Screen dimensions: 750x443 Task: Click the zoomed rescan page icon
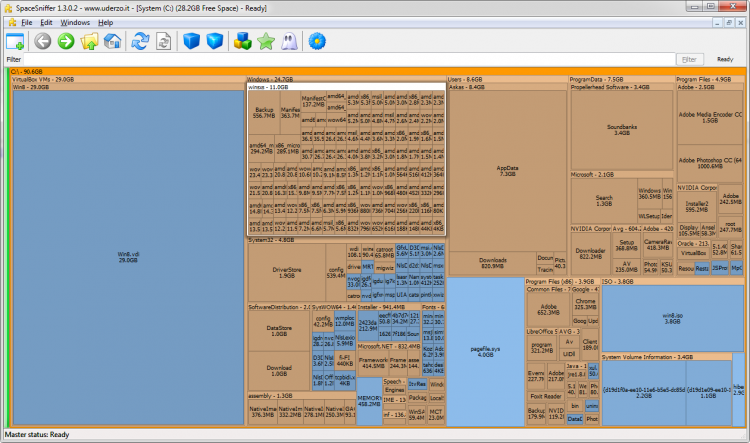[164, 42]
